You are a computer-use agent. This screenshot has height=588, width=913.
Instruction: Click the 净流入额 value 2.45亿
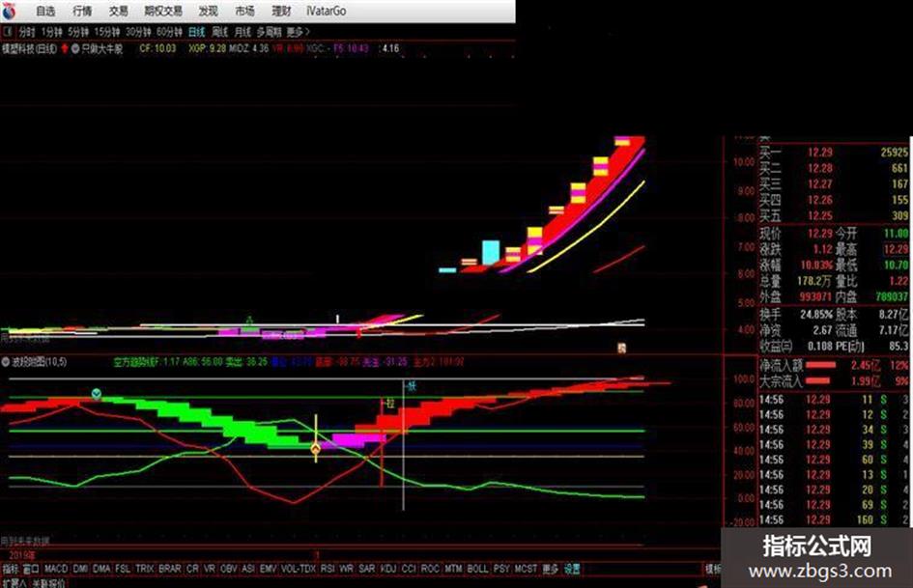[865, 366]
